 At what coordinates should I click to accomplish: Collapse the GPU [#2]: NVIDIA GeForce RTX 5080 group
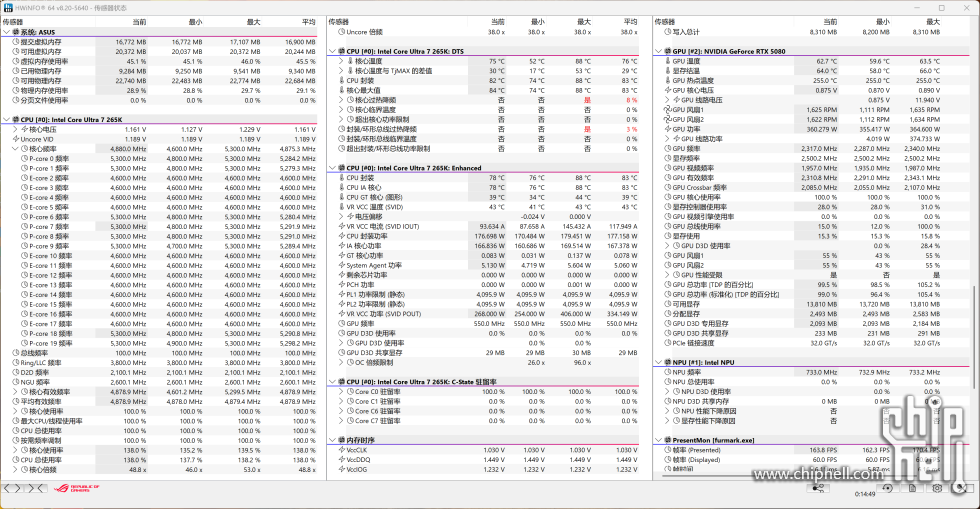659,51
